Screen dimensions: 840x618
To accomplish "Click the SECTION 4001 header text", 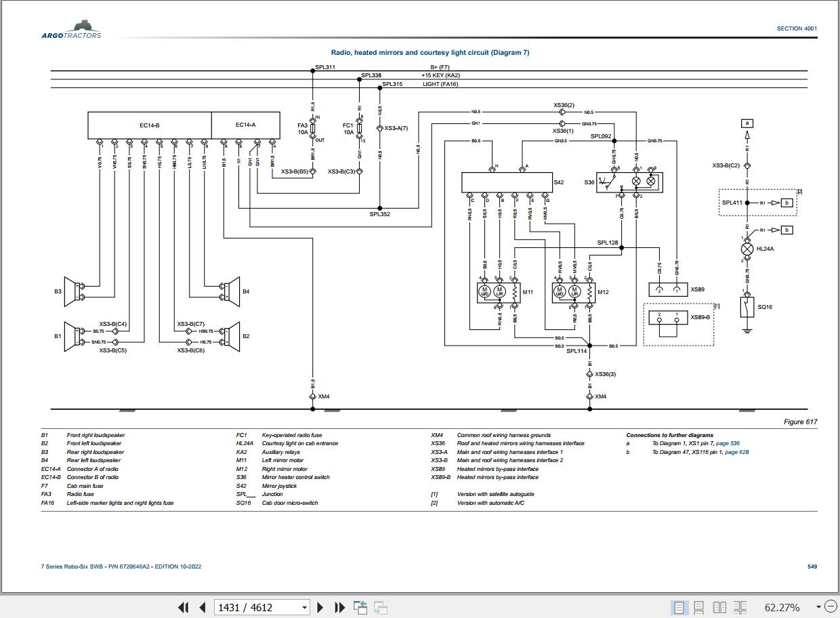I will click(797, 28).
